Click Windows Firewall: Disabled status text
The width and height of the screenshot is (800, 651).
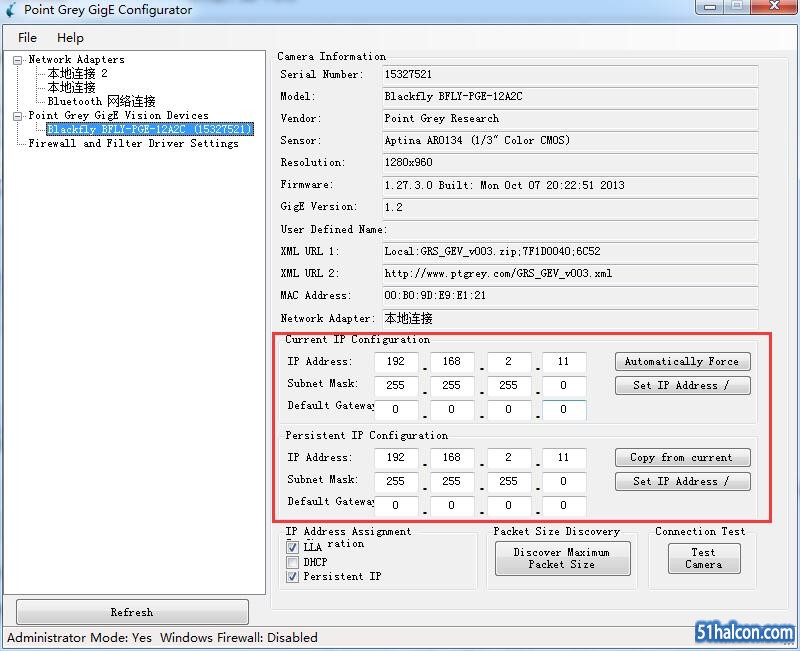pyautogui.click(x=239, y=638)
